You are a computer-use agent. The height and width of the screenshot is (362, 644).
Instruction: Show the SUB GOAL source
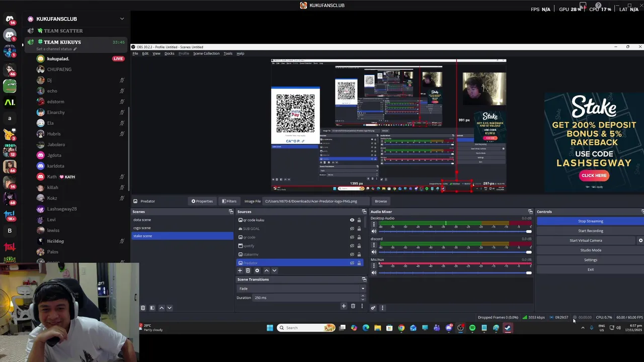[x=352, y=229]
